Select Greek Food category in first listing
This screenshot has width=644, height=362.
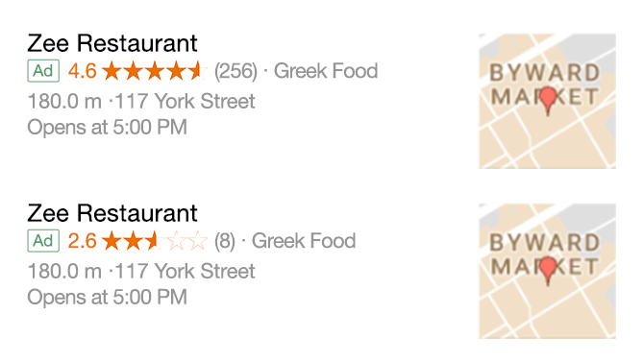[326, 71]
